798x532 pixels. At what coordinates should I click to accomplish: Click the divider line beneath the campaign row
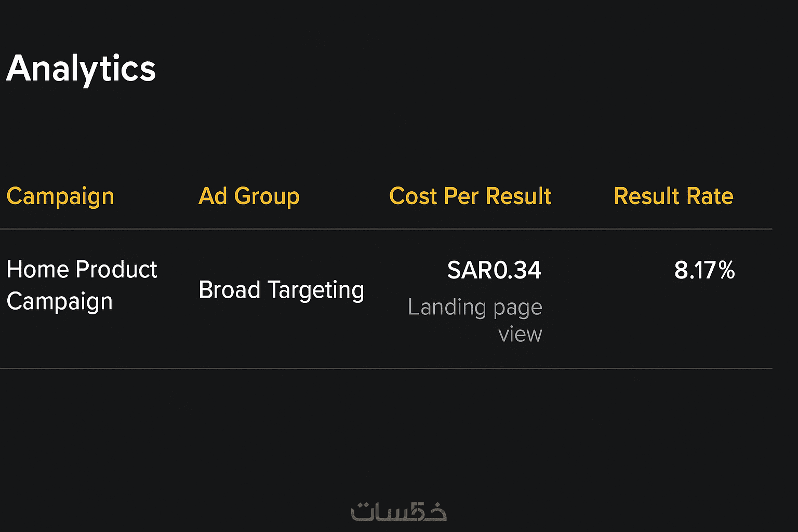coord(386,368)
